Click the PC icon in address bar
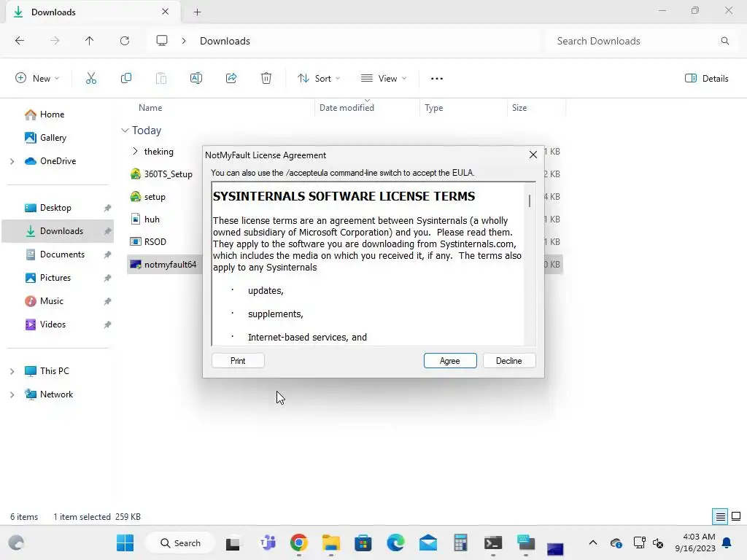This screenshot has width=747, height=560. 162,41
